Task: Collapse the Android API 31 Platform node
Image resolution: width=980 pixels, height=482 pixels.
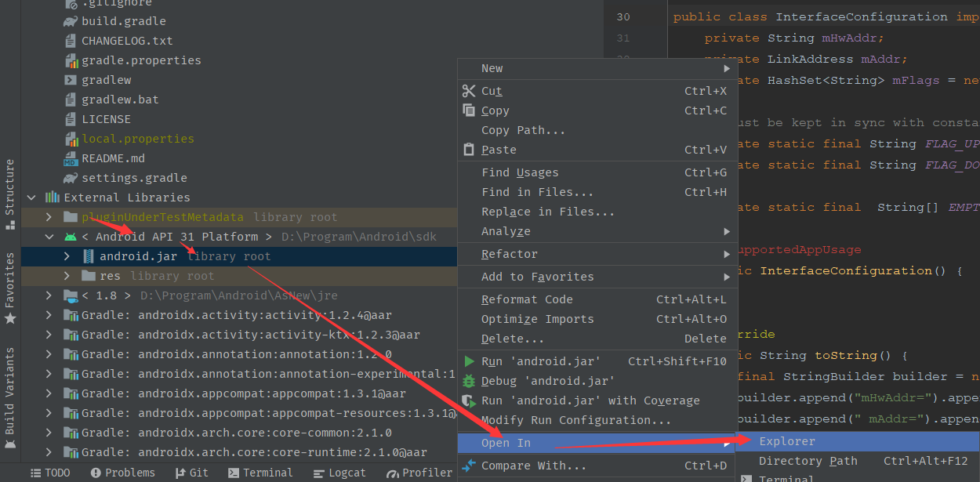Action: click(x=49, y=237)
